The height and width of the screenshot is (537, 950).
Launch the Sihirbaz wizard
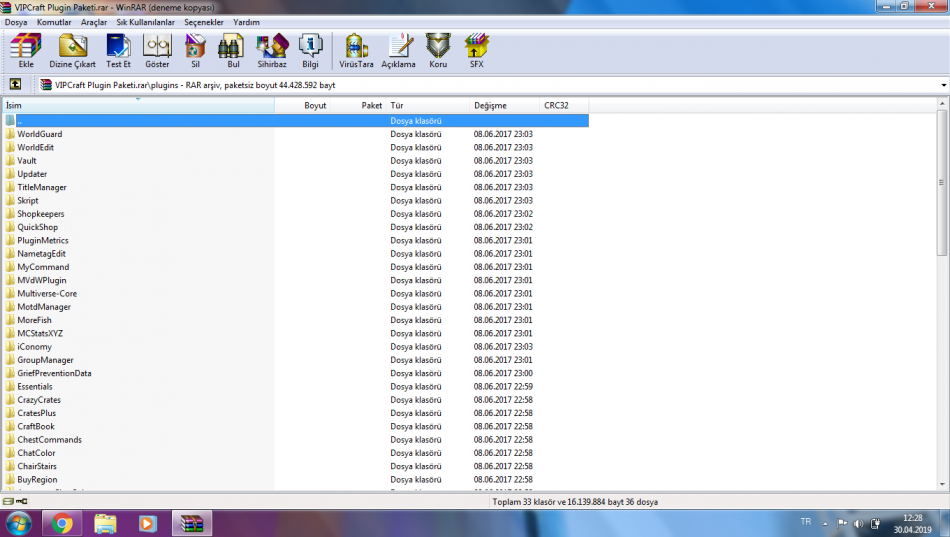coord(272,51)
